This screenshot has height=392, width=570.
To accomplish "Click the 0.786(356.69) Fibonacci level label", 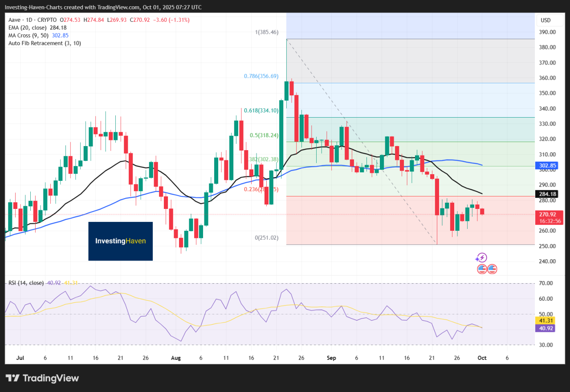I will click(261, 76).
